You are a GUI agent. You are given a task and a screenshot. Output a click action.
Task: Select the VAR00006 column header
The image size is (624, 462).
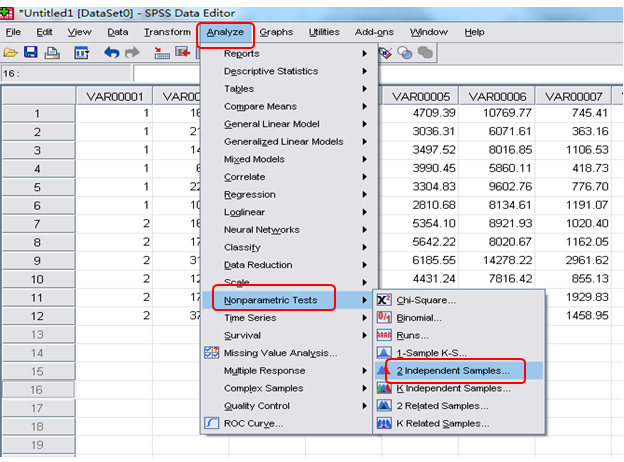(495, 95)
